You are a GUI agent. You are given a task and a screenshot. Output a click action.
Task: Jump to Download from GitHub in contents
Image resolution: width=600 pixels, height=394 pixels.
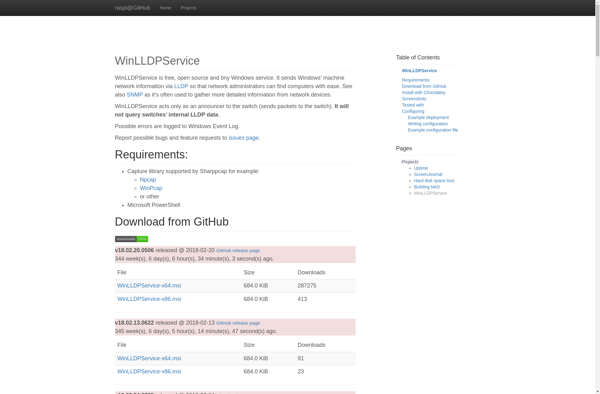424,86
